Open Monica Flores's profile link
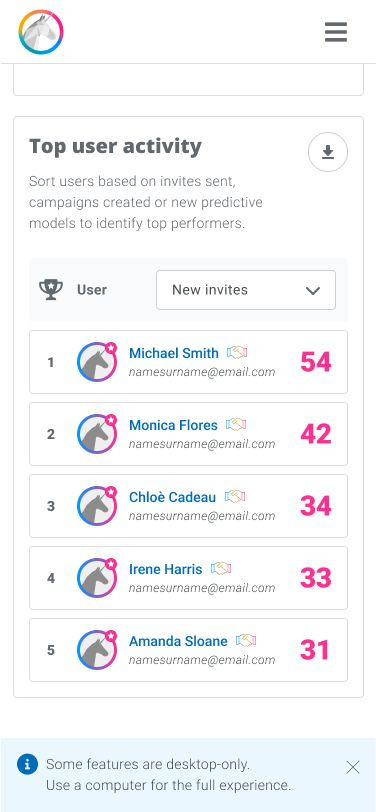This screenshot has height=812, width=376. point(173,425)
